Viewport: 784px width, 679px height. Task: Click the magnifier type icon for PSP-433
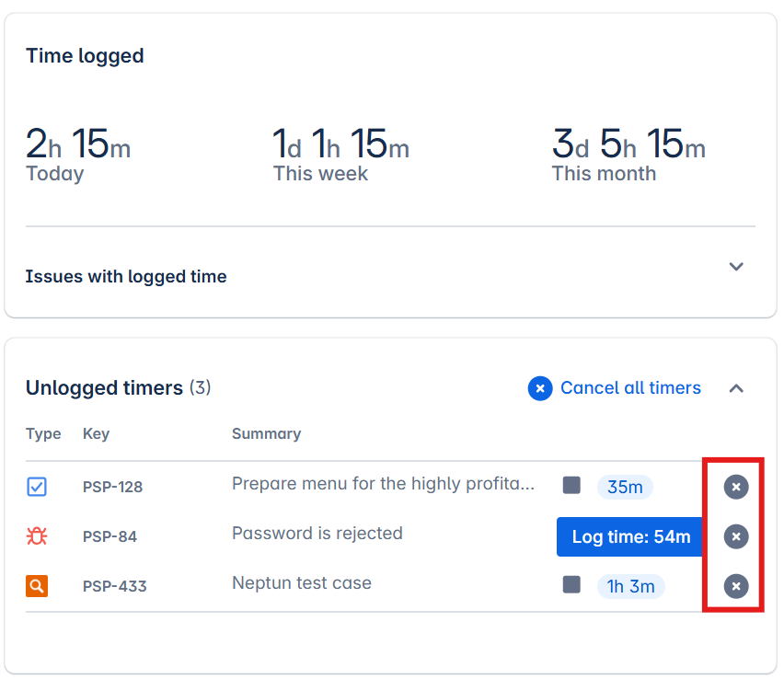pyautogui.click(x=37, y=586)
